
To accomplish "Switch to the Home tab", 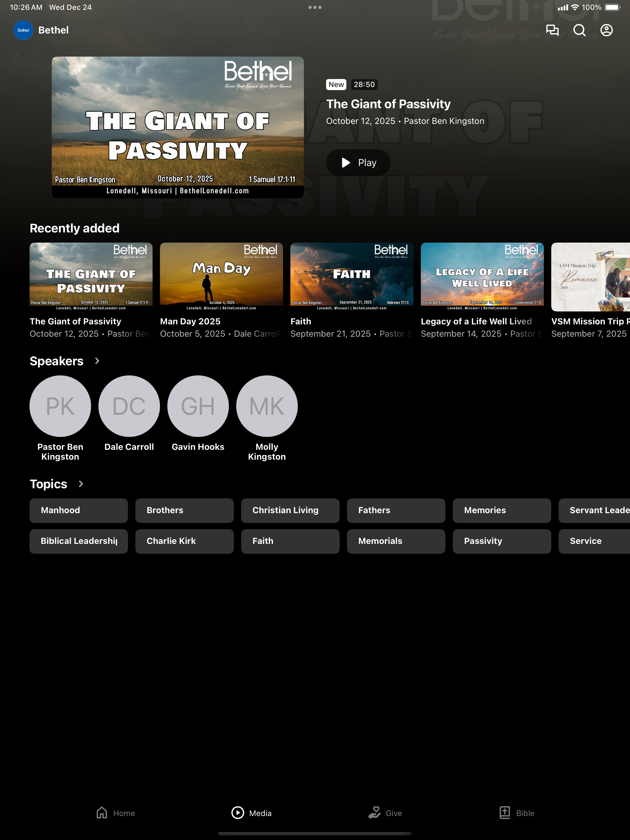I will click(116, 813).
